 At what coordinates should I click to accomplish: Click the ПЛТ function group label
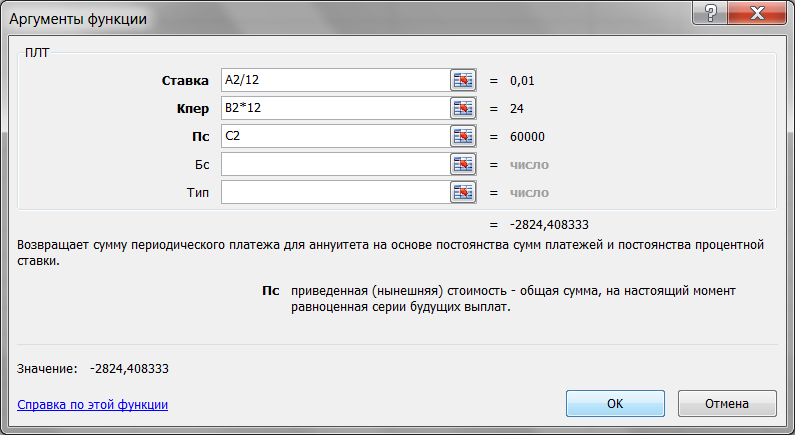coord(37,53)
